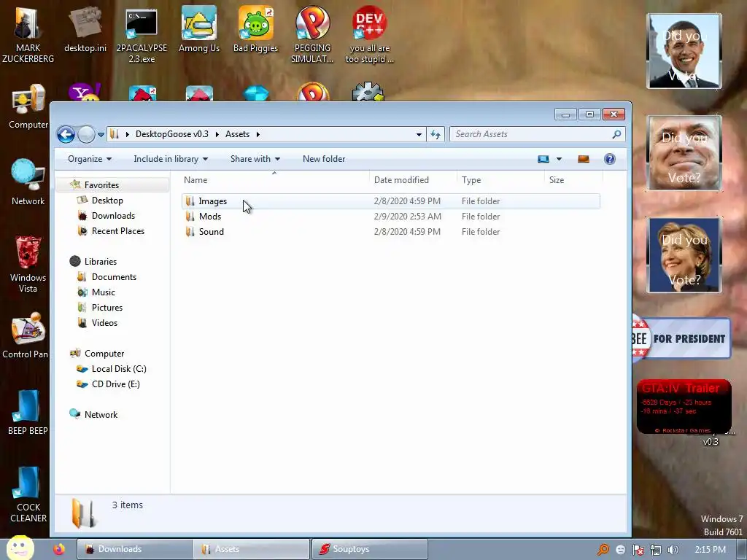Image resolution: width=747 pixels, height=560 pixels.
Task: Open Recent Places under Favorites
Action: (117, 231)
